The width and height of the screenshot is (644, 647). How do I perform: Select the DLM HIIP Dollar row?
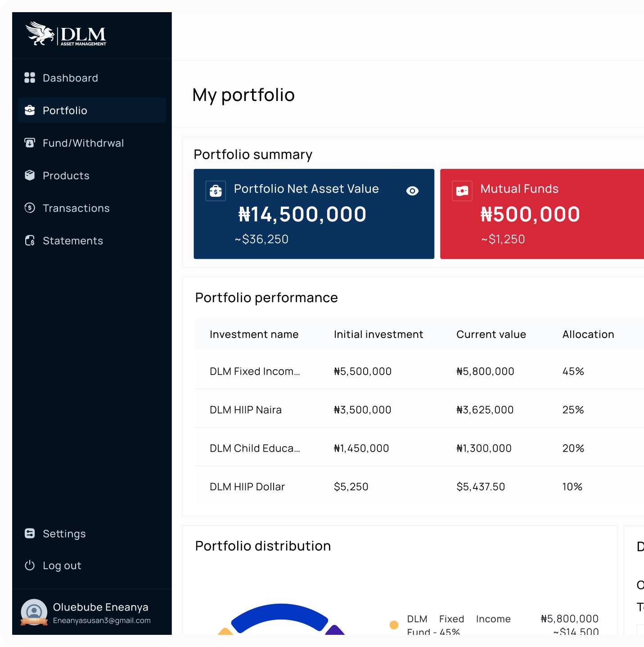[247, 487]
